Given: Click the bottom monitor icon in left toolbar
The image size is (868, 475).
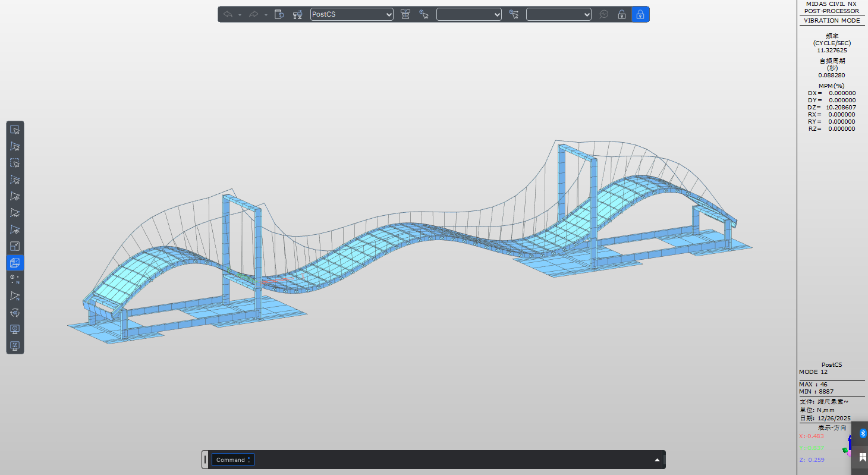Looking at the screenshot, I should point(15,345).
